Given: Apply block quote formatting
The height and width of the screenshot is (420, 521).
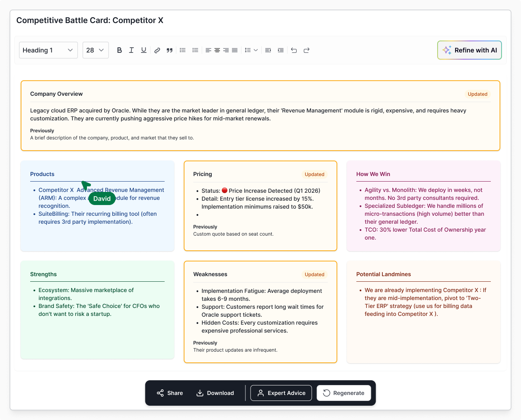Looking at the screenshot, I should pos(170,50).
